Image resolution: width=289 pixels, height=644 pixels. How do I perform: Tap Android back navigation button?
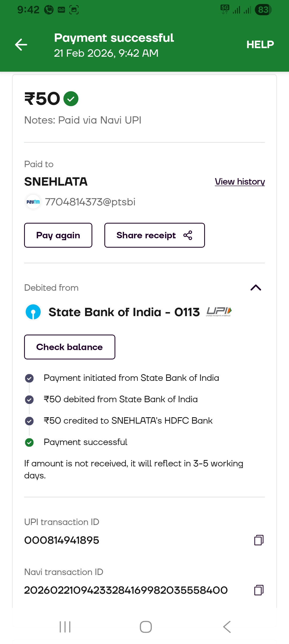coord(227,627)
